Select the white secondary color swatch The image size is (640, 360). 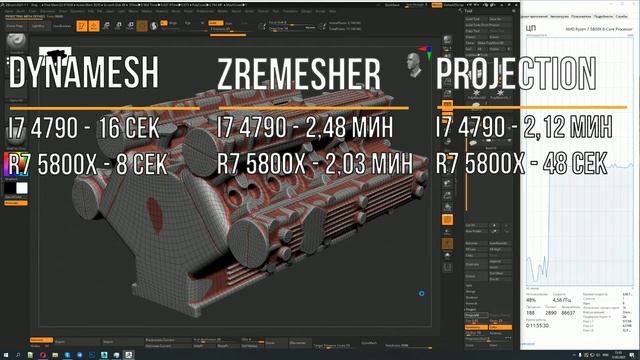coord(22,188)
